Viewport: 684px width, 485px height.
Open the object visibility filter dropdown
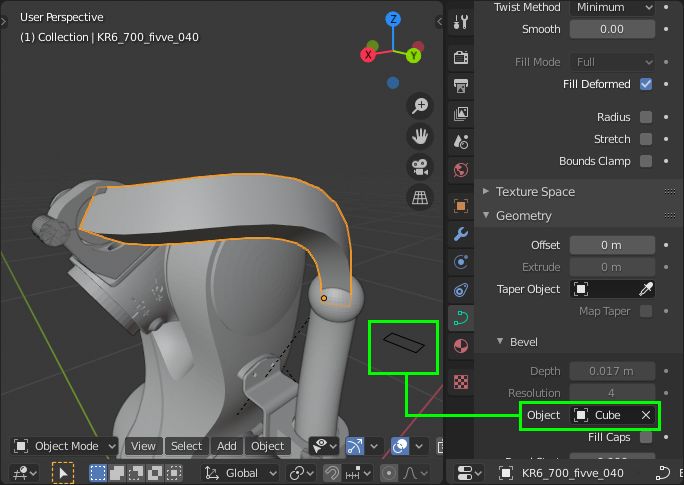click(324, 446)
